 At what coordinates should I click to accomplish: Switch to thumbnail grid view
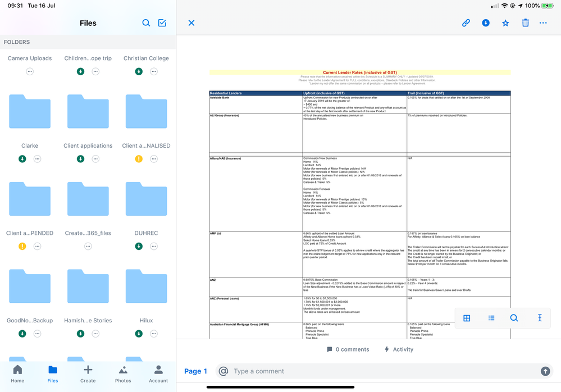click(467, 318)
